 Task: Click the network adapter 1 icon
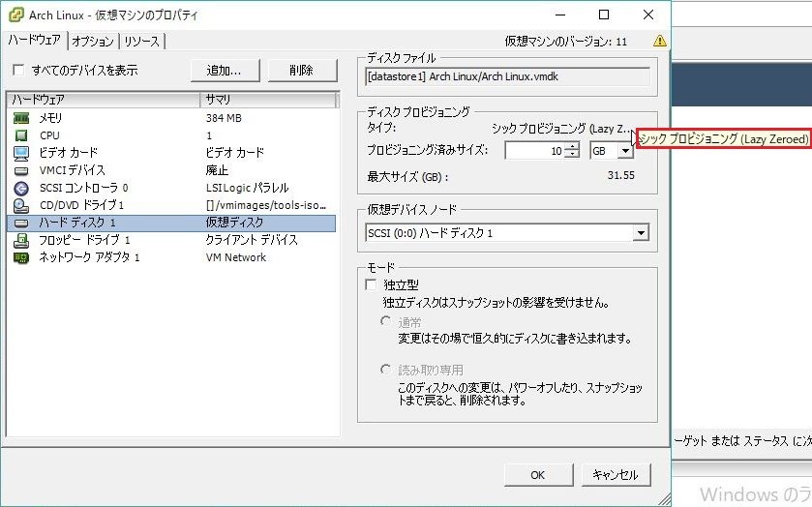21,257
